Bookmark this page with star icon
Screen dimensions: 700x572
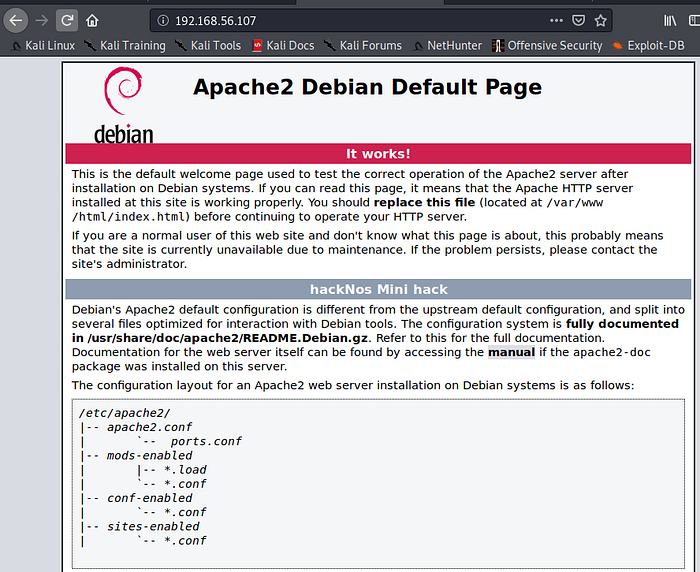[x=601, y=20]
